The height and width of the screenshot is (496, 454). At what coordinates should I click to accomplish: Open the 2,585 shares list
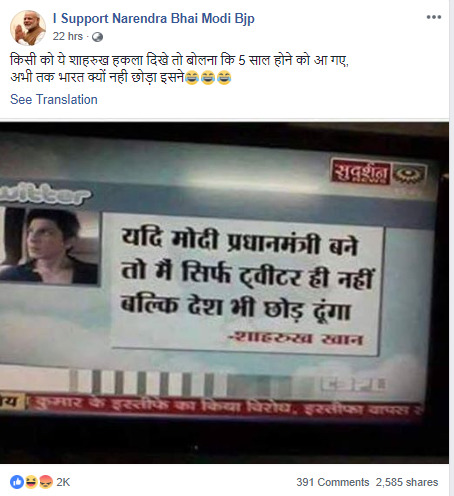click(407, 482)
